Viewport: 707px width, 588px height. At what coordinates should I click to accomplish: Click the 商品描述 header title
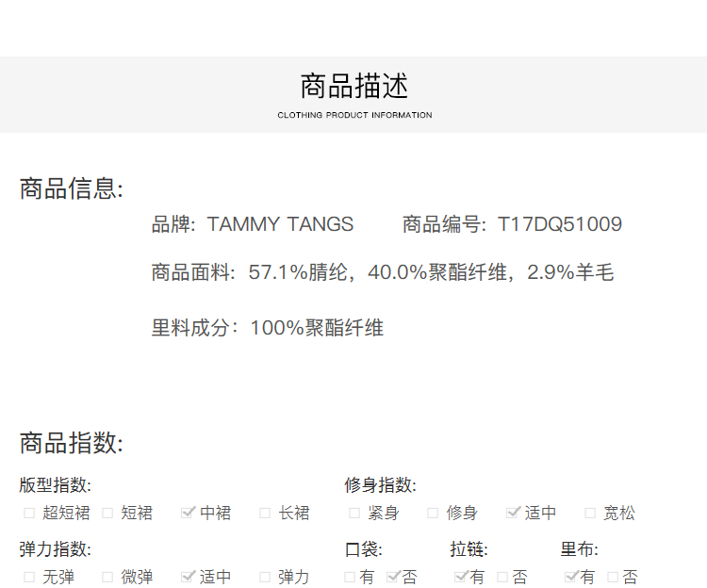(354, 87)
